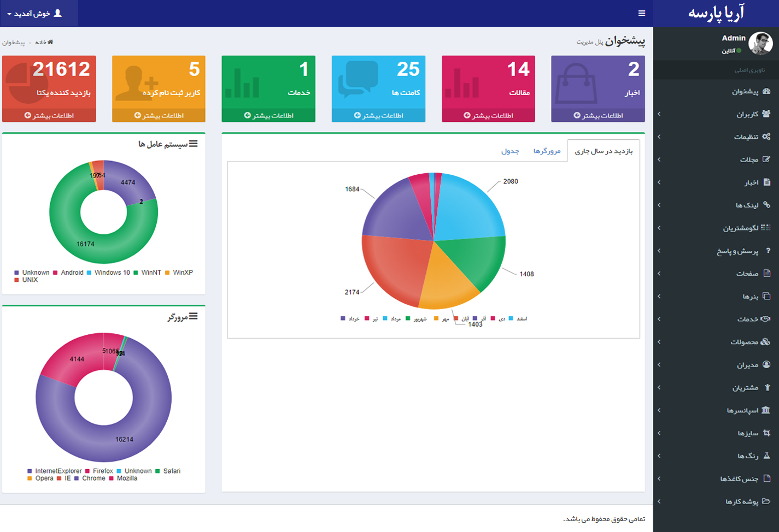
Task: Expand the مشتریان (Customers) menu arrow
Action: tap(659, 387)
